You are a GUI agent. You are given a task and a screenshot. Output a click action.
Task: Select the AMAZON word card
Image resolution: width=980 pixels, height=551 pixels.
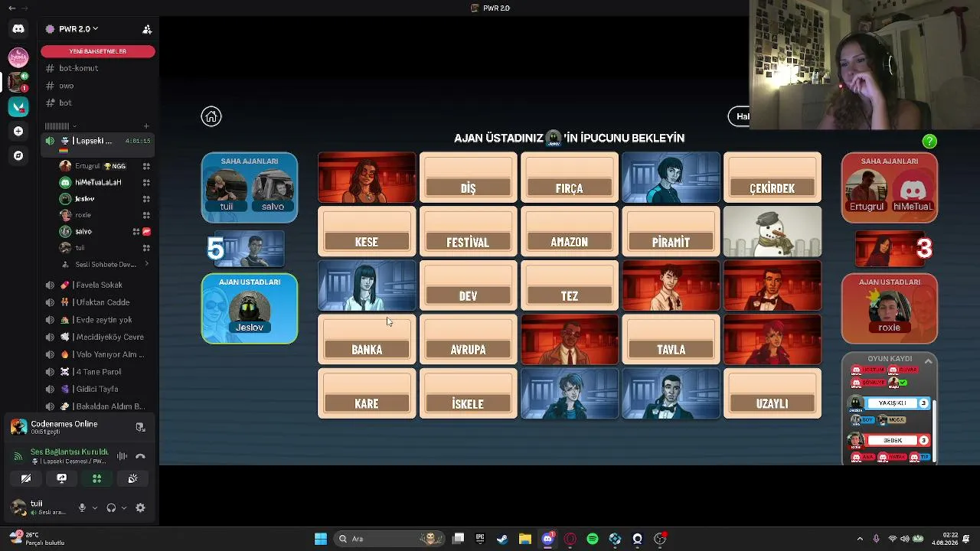pos(570,232)
